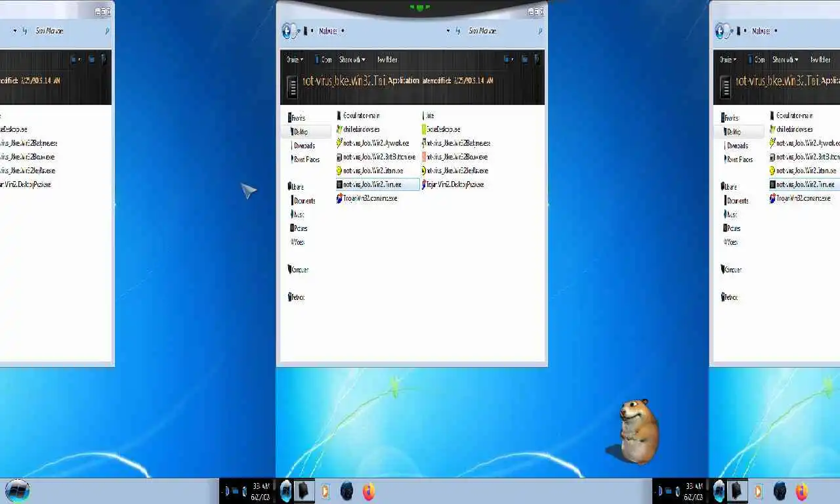Open the clock in the middle taskbar group

click(x=261, y=491)
